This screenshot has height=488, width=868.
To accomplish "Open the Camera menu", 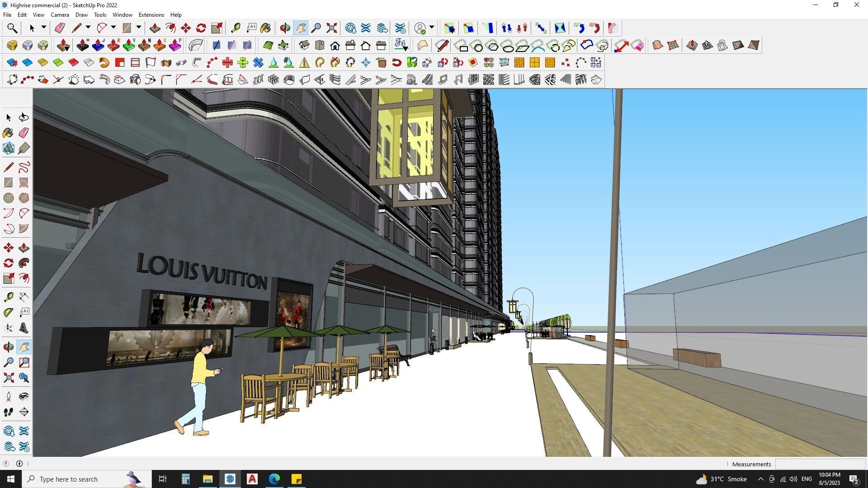I will click(60, 15).
